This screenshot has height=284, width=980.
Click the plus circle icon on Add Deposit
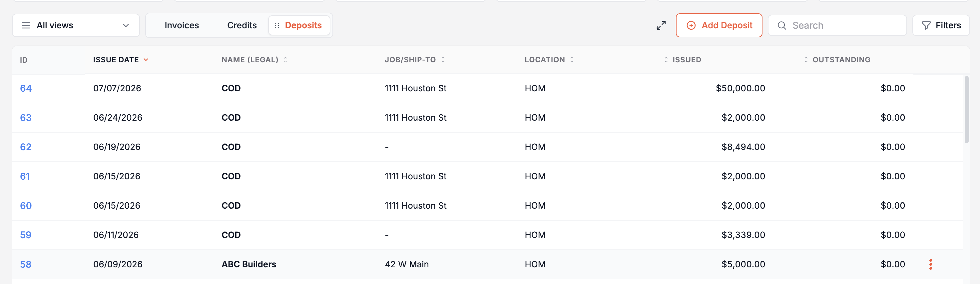pos(691,26)
